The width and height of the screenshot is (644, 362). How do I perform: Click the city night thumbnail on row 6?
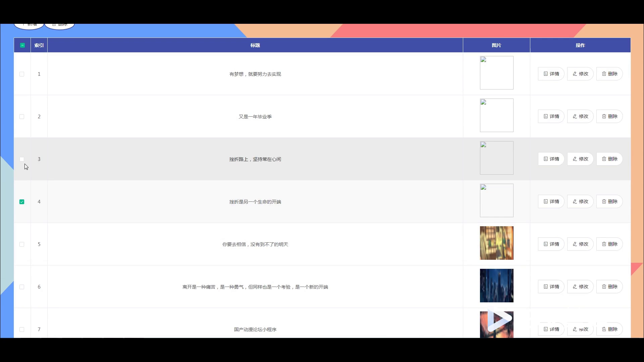click(x=496, y=285)
